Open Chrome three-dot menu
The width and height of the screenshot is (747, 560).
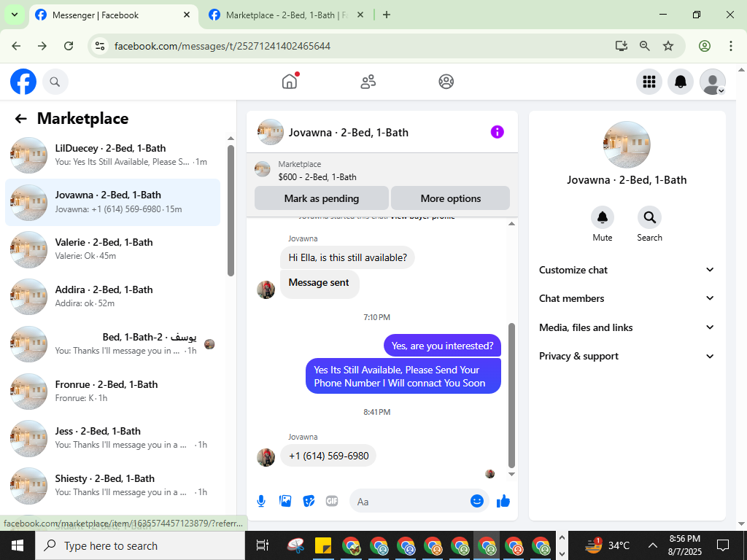730,46
